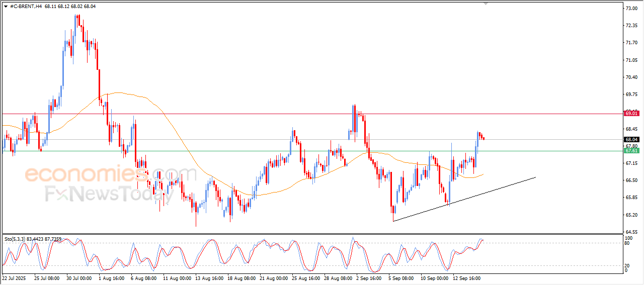Viewport: 644px width, 285px height.
Task: Click the 25 Aug 16:00 time label
Action: click(307, 278)
